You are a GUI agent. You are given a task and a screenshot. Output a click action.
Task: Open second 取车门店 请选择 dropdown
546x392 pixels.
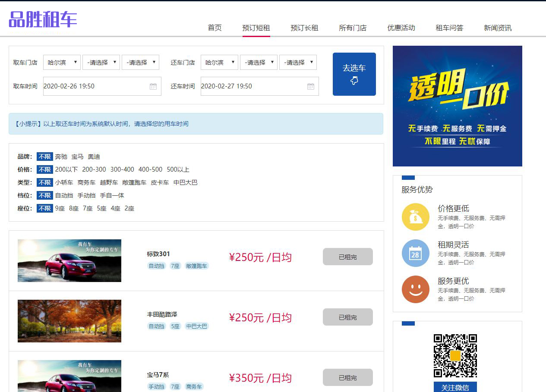coord(101,62)
